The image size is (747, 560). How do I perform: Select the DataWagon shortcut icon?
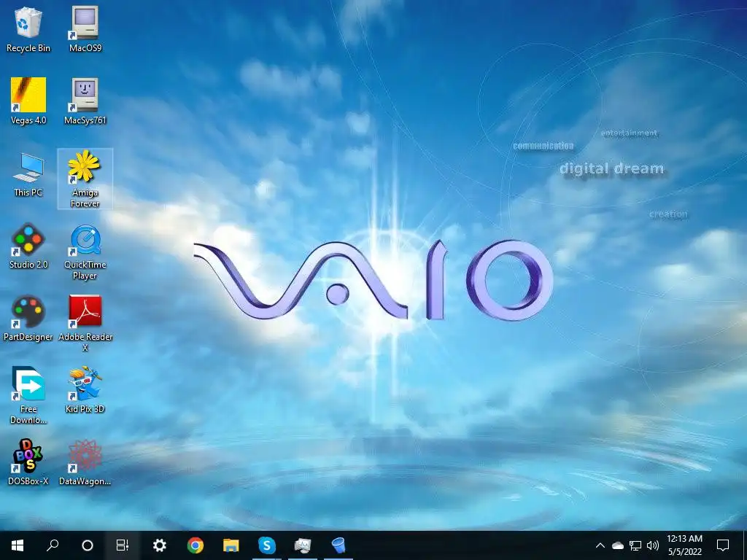point(85,462)
